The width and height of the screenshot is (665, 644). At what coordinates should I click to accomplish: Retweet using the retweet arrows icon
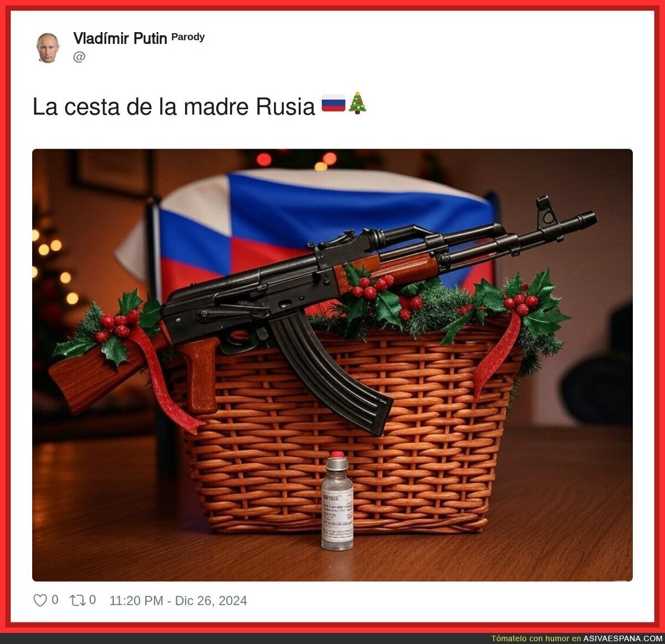77,600
